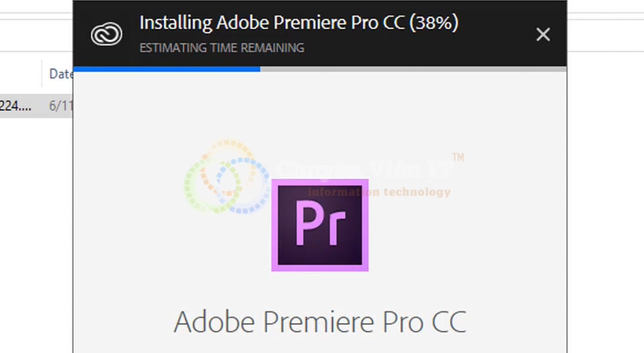The image size is (644, 353).
Task: Select the file row ending in "224..."
Action: coord(16,104)
